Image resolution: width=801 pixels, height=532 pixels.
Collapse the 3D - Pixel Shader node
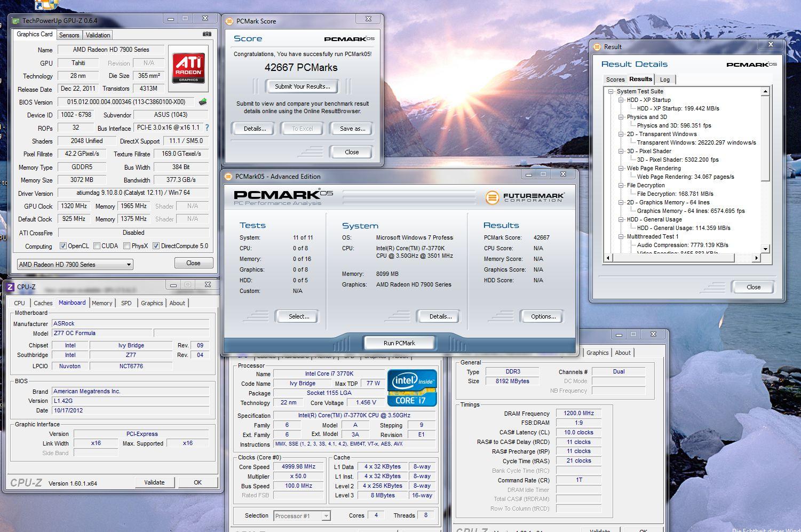(621, 151)
